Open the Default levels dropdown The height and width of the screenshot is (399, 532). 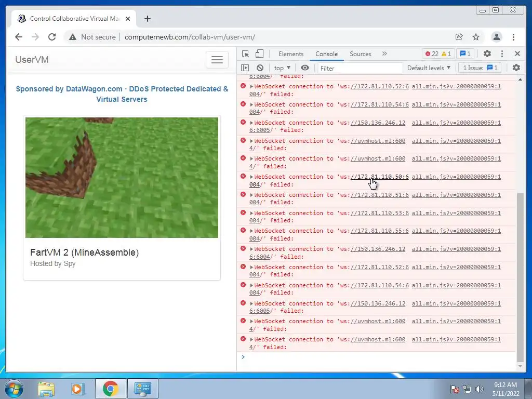click(429, 68)
